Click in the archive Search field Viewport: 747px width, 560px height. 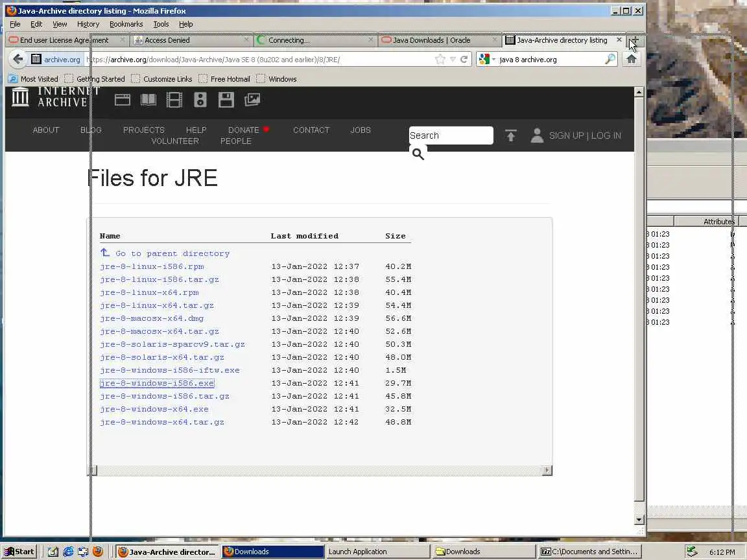pyautogui.click(x=451, y=135)
